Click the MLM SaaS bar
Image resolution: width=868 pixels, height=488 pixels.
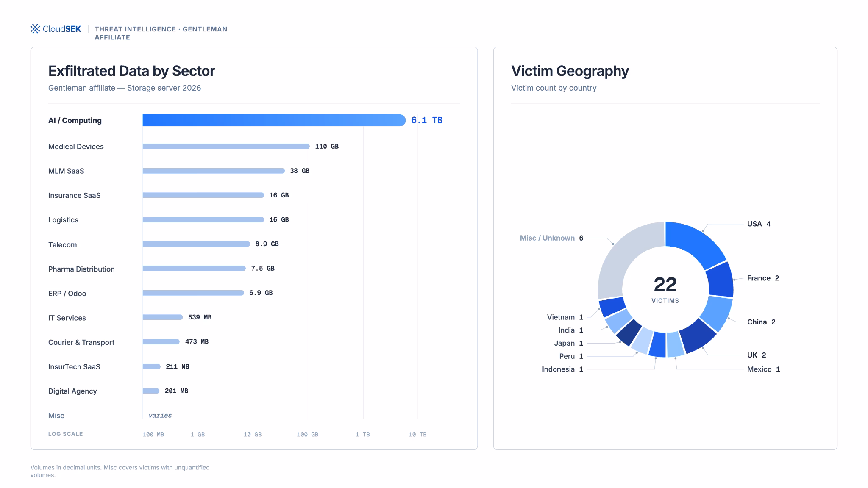click(x=214, y=171)
